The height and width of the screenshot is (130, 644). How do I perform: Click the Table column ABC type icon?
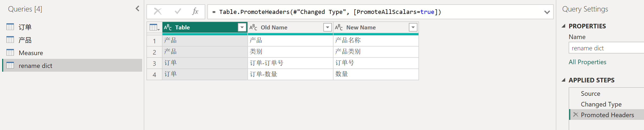[168, 27]
